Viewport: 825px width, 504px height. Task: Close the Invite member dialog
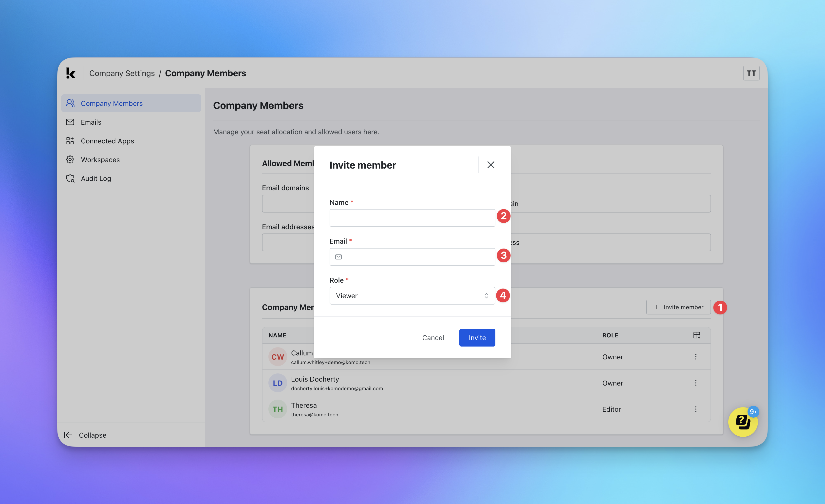[x=490, y=165]
